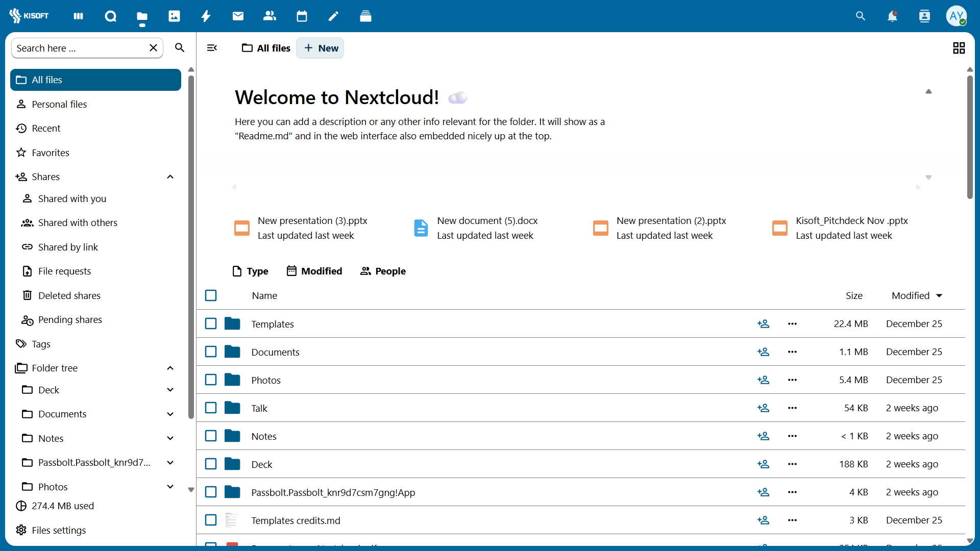
Task: Select the Deck folder checkbox
Action: (211, 464)
